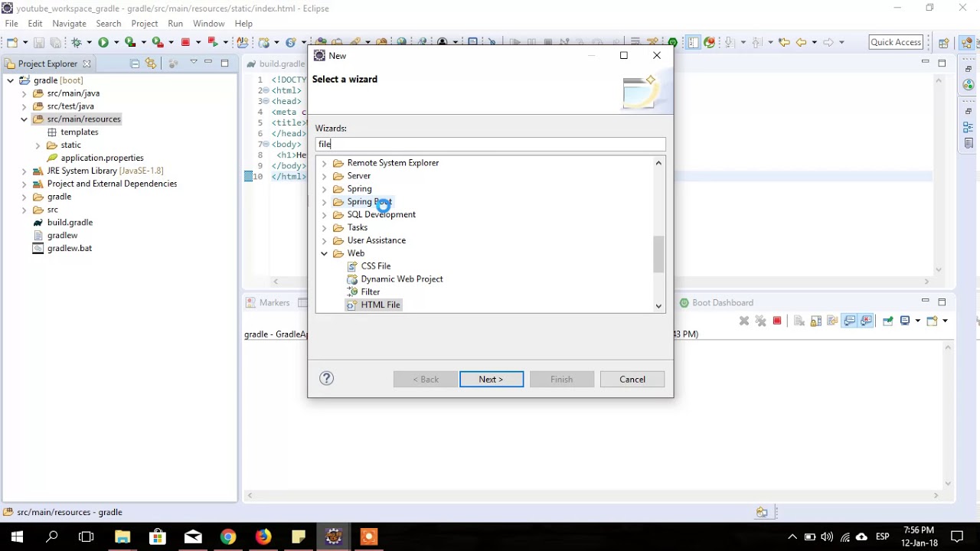
Task: Open Display Selected Console dropdown arrow
Action: point(917,321)
